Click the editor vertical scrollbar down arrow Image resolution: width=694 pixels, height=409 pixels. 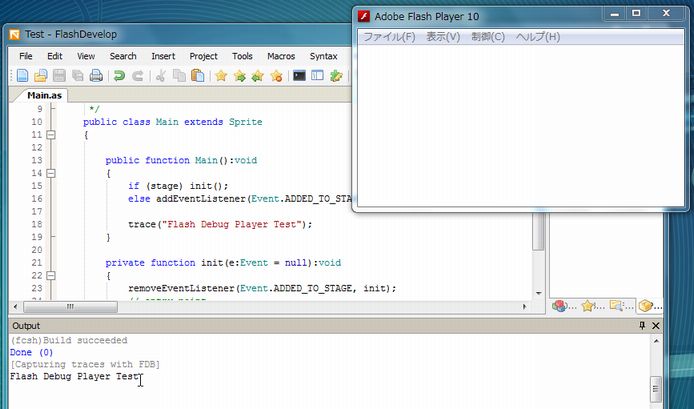click(538, 293)
